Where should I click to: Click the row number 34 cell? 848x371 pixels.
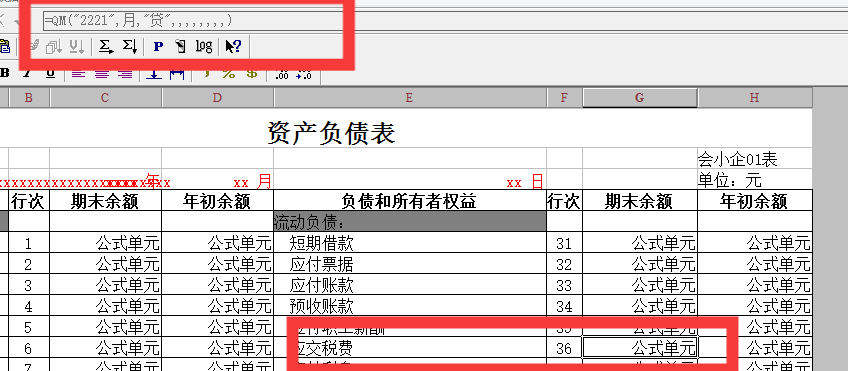564,307
